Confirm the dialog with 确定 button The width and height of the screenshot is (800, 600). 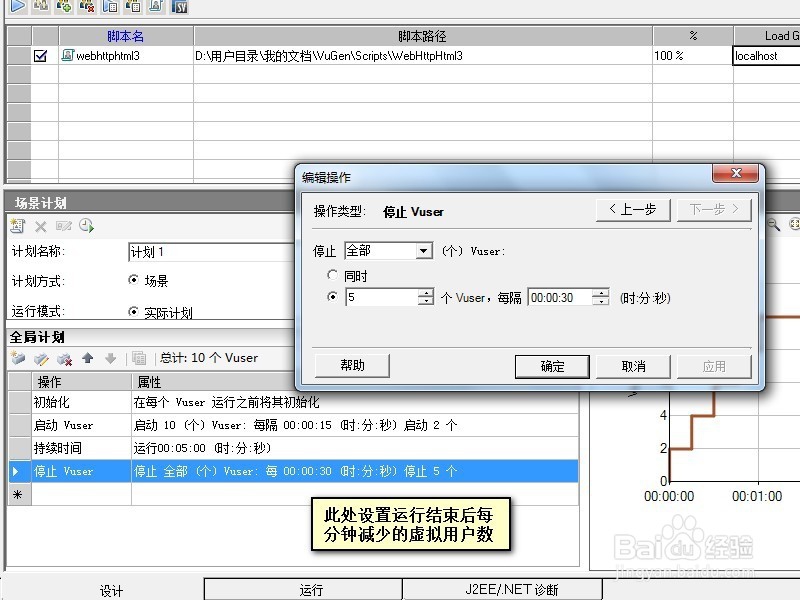(552, 365)
